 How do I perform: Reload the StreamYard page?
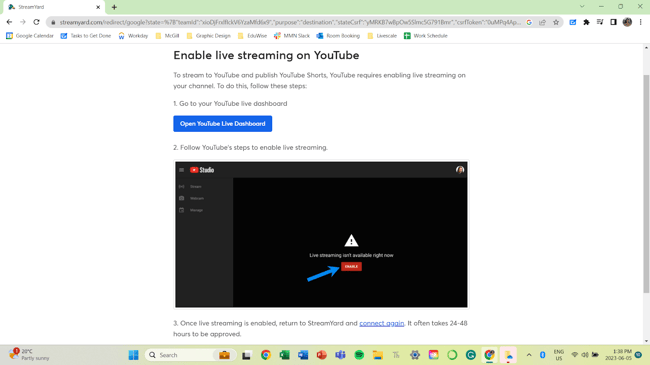(36, 22)
